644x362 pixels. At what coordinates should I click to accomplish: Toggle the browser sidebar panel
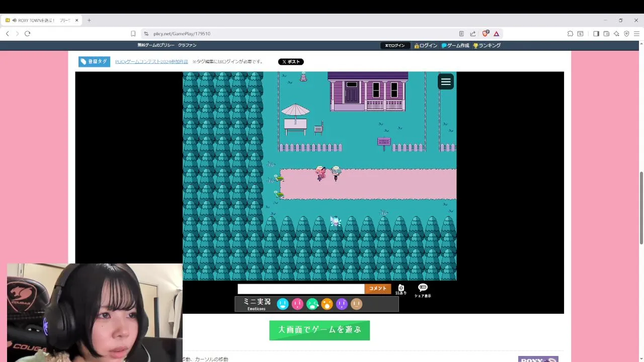tap(596, 34)
